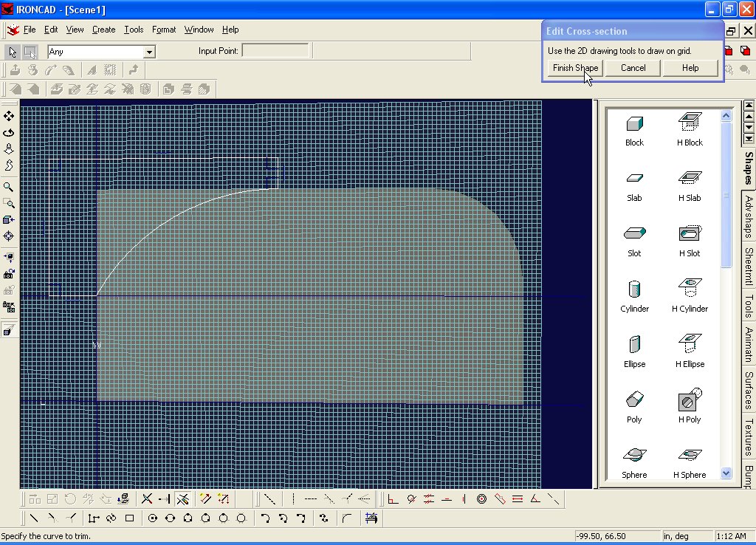756x545 pixels.
Task: Select the Orbit camera tool
Action: (9, 133)
